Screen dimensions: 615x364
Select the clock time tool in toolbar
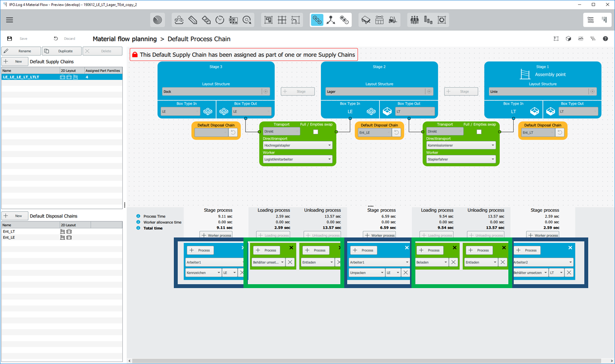point(220,20)
